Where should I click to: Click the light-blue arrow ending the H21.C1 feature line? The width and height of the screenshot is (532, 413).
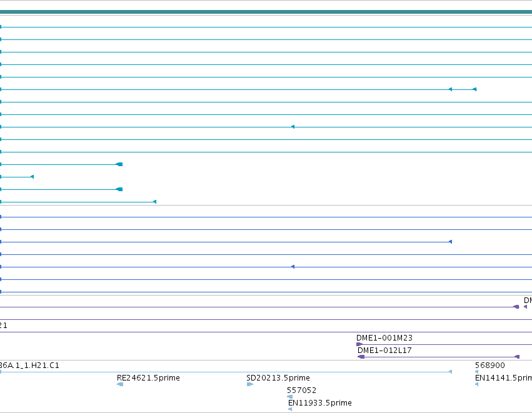[450, 372]
